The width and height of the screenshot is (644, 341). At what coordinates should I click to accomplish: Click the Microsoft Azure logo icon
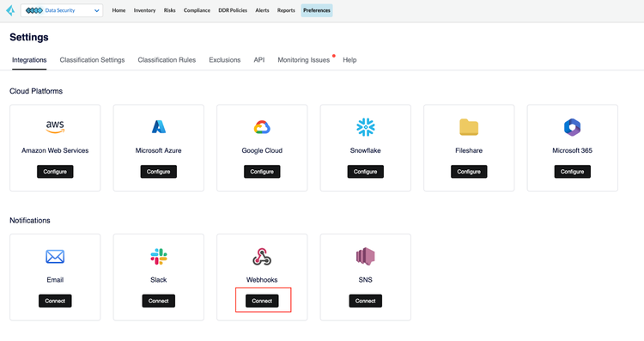(159, 127)
